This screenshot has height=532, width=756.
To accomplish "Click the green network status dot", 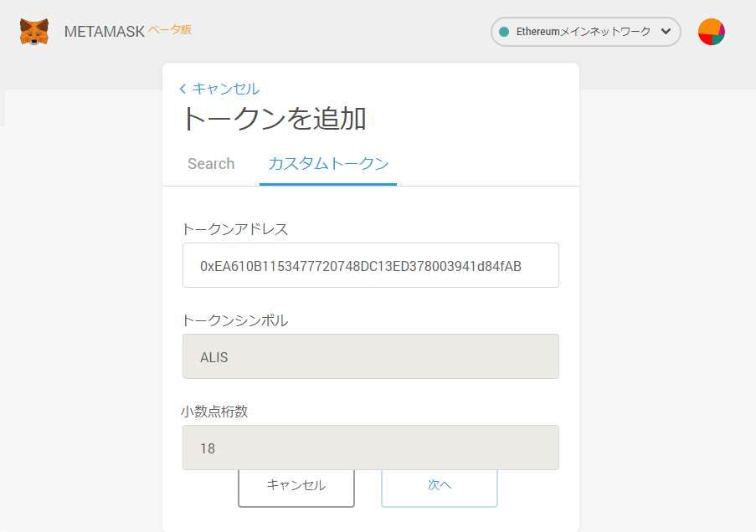I will click(x=504, y=32).
